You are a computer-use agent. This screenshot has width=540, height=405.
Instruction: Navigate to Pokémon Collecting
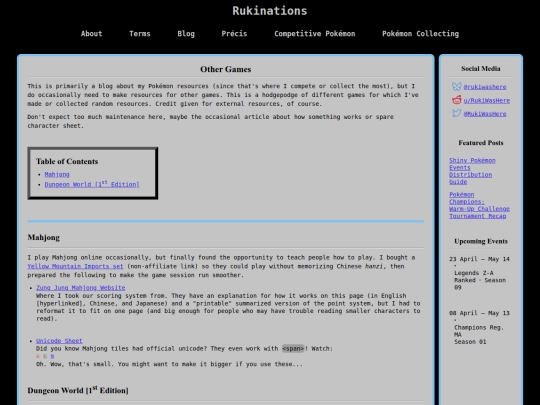pos(420,34)
